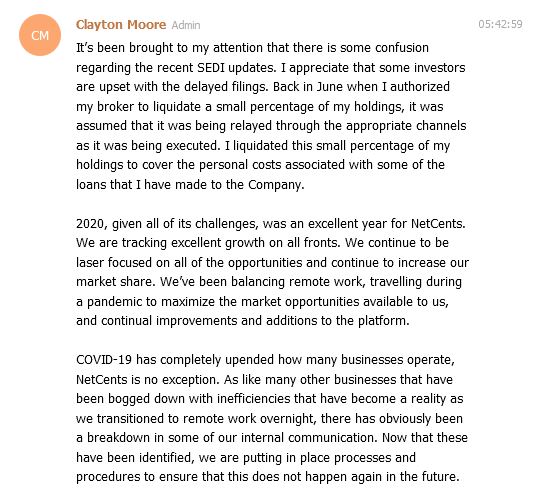Open Clayton Moore's profile name link
Viewport: 546px width, 497px height.
tap(121, 25)
